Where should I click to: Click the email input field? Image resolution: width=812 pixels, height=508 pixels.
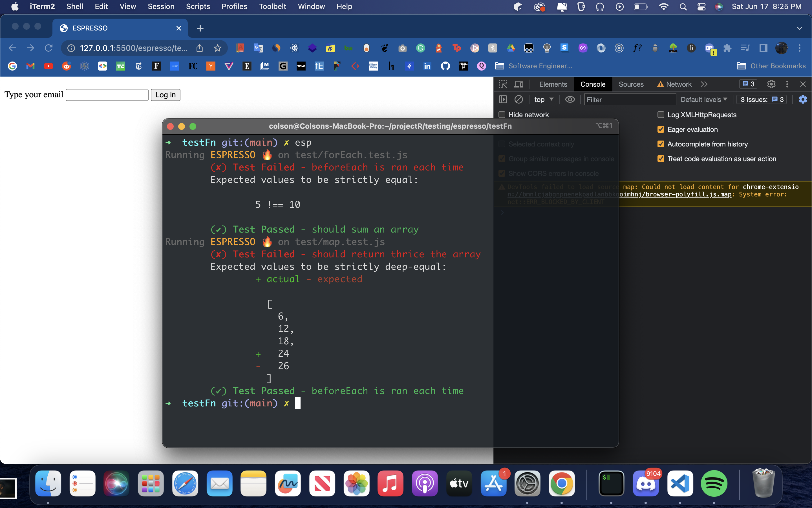107,95
